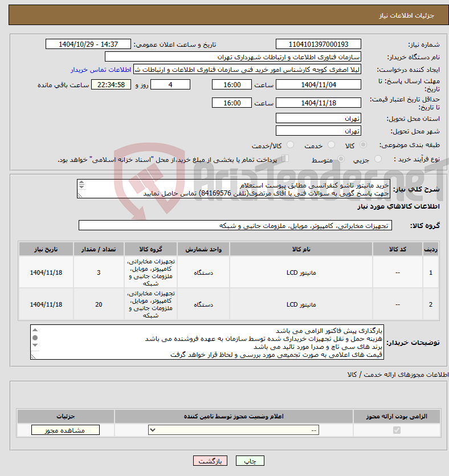The image size is (449, 476).
Task: Click the remaining days field showing 4
Action: (x=170, y=85)
